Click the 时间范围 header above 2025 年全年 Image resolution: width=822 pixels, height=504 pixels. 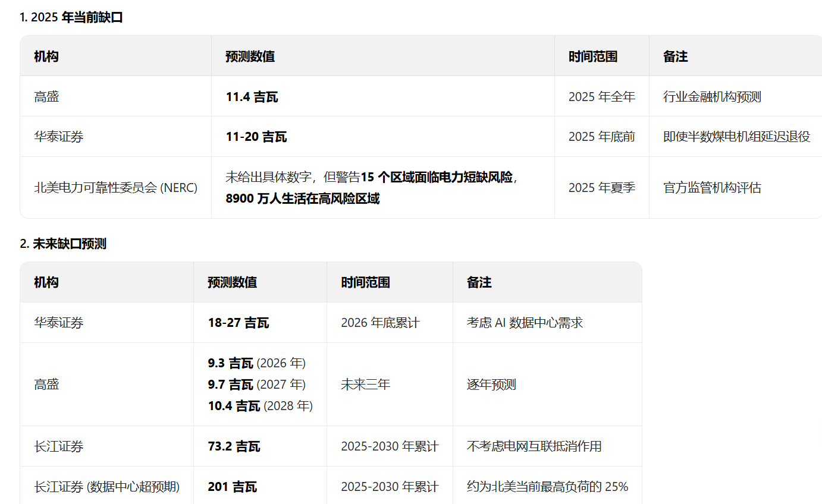click(593, 56)
